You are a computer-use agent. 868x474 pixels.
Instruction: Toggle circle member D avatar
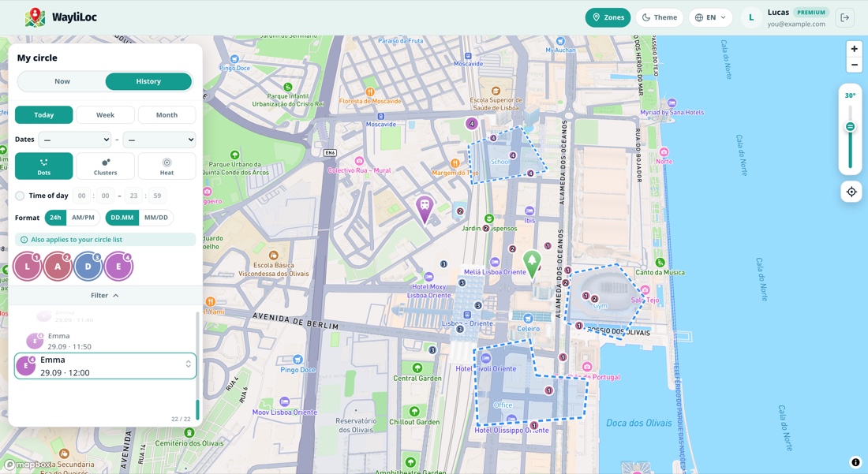88,267
